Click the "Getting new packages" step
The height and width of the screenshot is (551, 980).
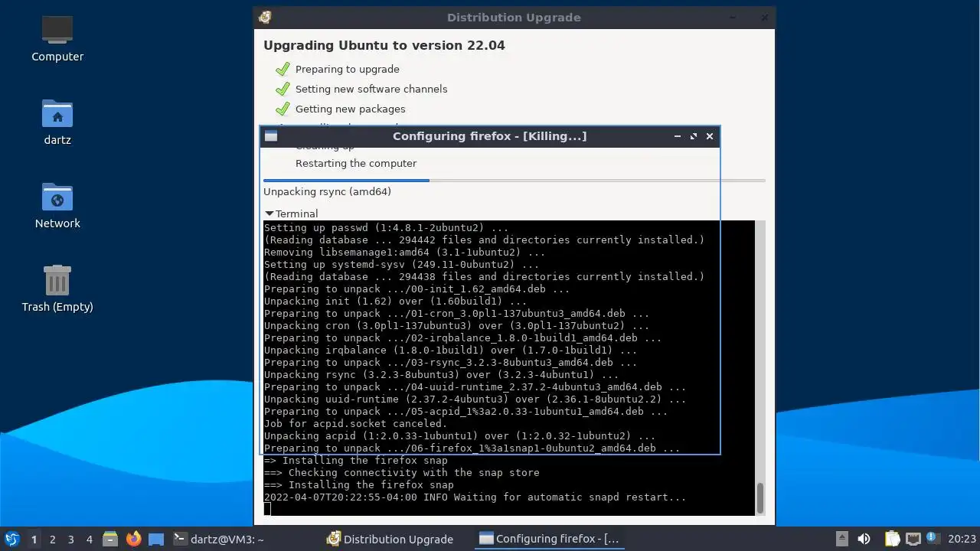(x=350, y=109)
